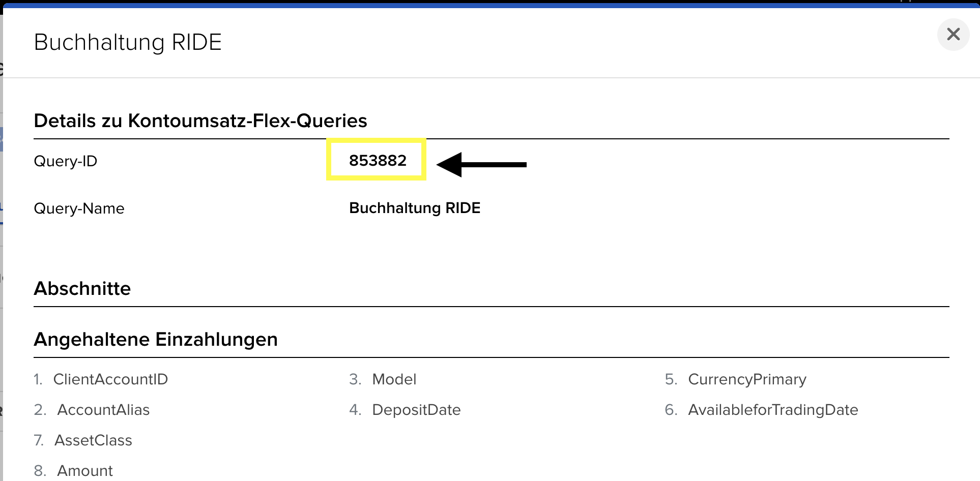Select the ClientAccountID field entry
980x481 pixels.
click(x=110, y=379)
